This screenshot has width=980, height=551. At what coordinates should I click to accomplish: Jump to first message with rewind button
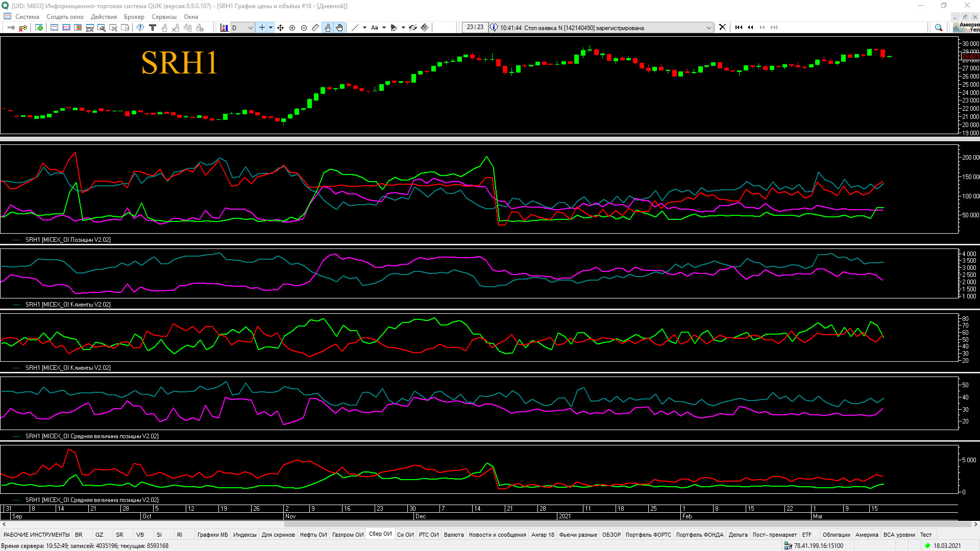739,28
